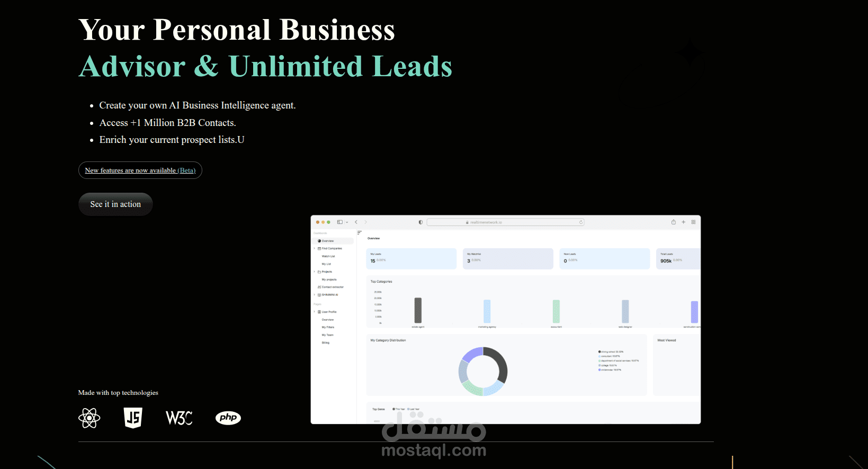The height and width of the screenshot is (469, 868).
Task: Click the lock icon in the address bar
Action: coord(468,222)
